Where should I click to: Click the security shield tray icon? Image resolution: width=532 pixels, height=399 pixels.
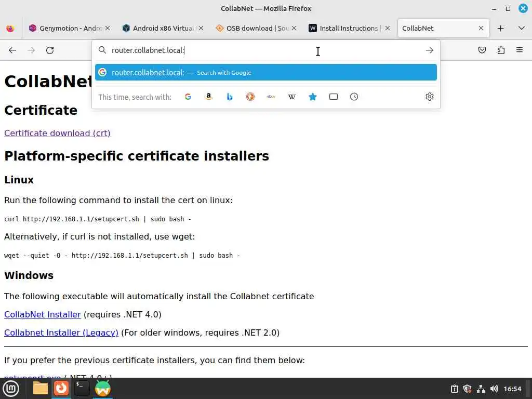click(x=467, y=389)
